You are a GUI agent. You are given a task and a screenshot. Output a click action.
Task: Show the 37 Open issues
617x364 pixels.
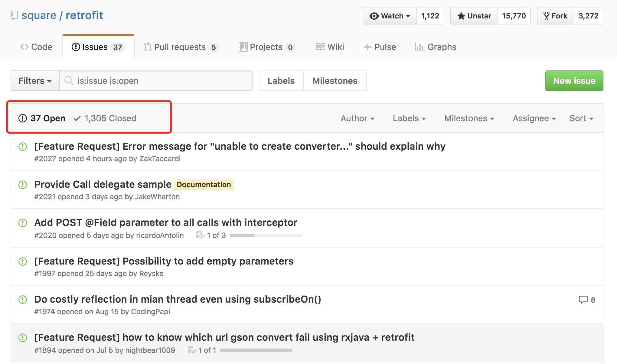(42, 118)
